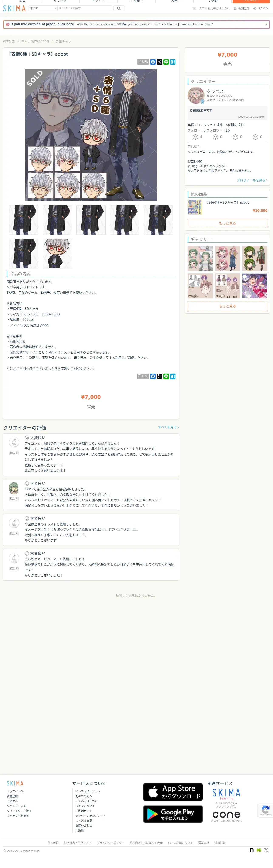Viewport: 273px width, 868px height.
Task: Share on Facebook below the product description
Action: [153, 376]
